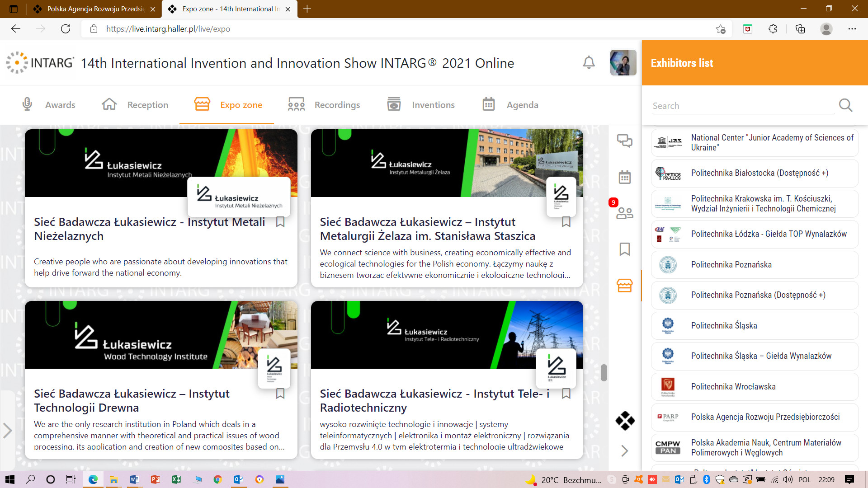Open Politechnika Białostocka (Dostępność +) exhibitor

click(x=755, y=173)
